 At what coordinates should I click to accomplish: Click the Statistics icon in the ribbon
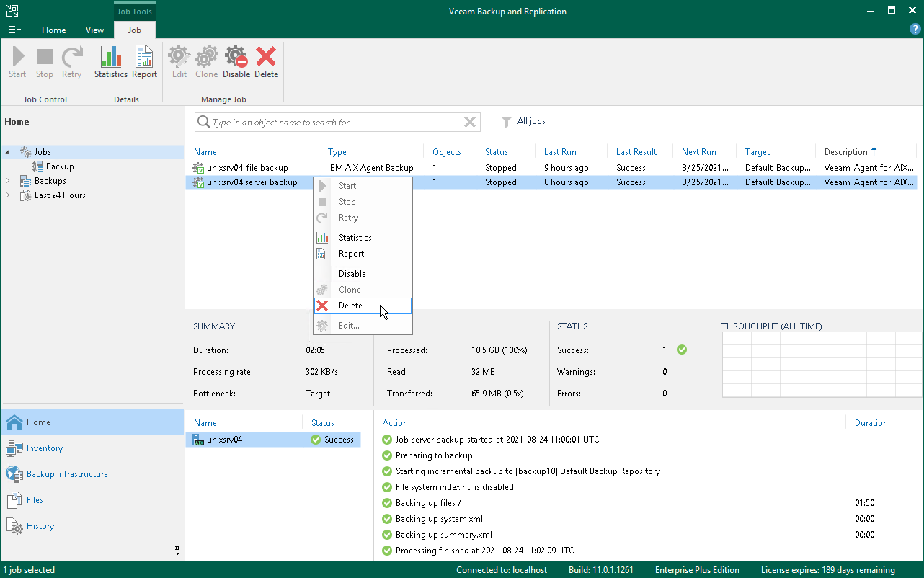point(110,62)
